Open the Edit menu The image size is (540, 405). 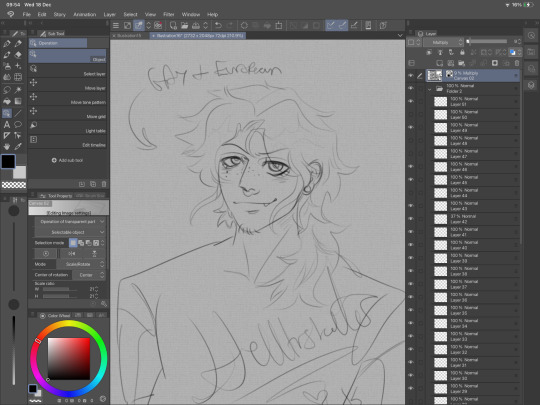click(42, 14)
